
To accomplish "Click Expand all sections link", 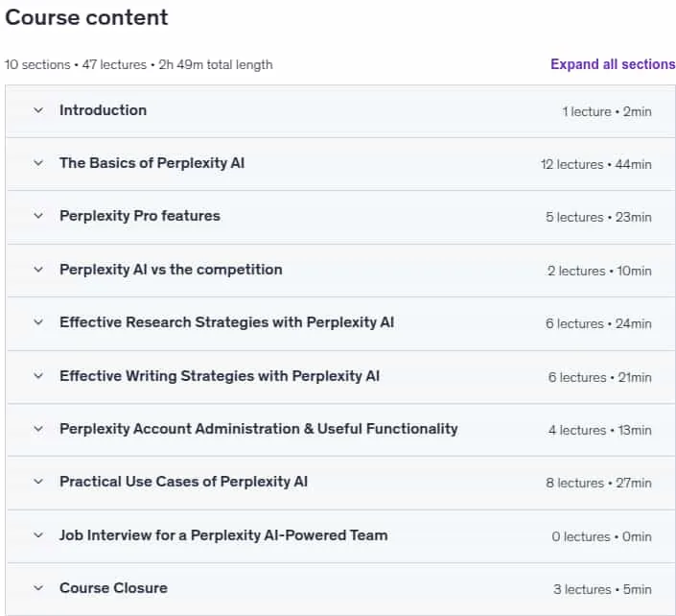I will (613, 64).
